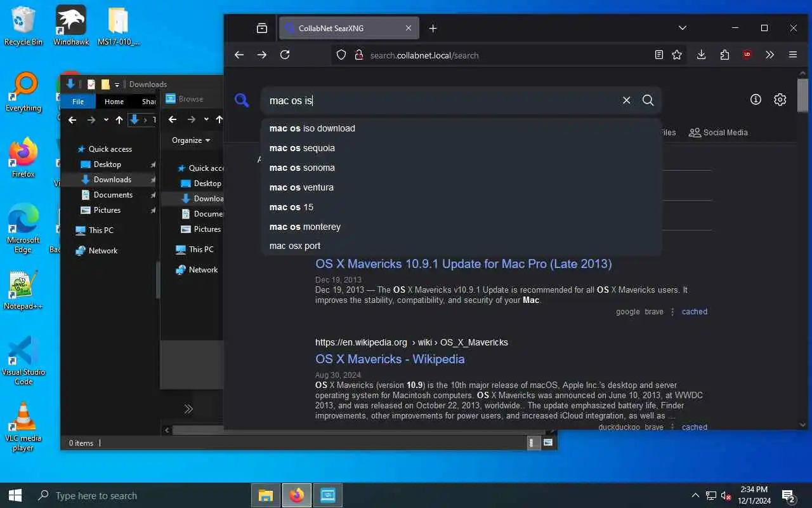
Task: Open SearXNG info/about icon
Action: [x=756, y=100]
